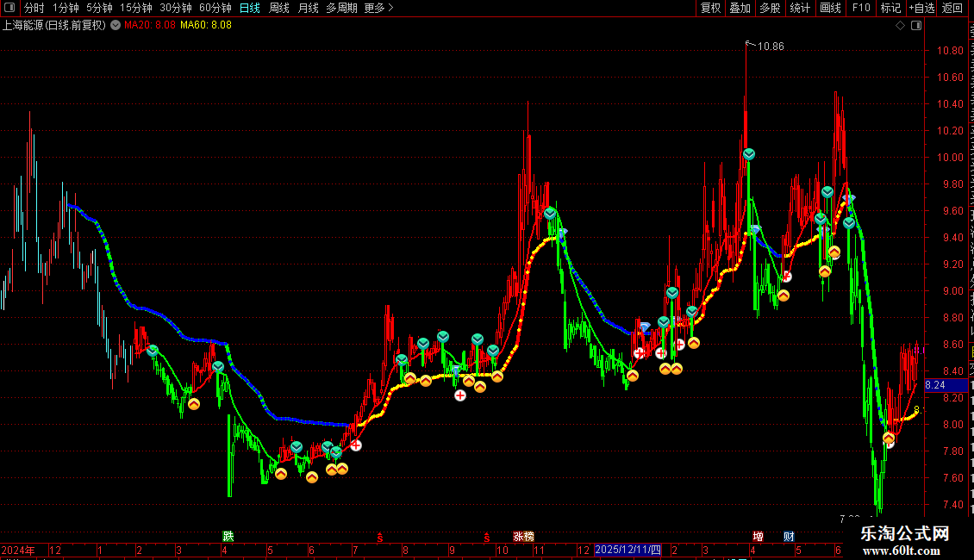Select the 日线 daily chart tab
This screenshot has height=560, width=974.
pyautogui.click(x=250, y=8)
